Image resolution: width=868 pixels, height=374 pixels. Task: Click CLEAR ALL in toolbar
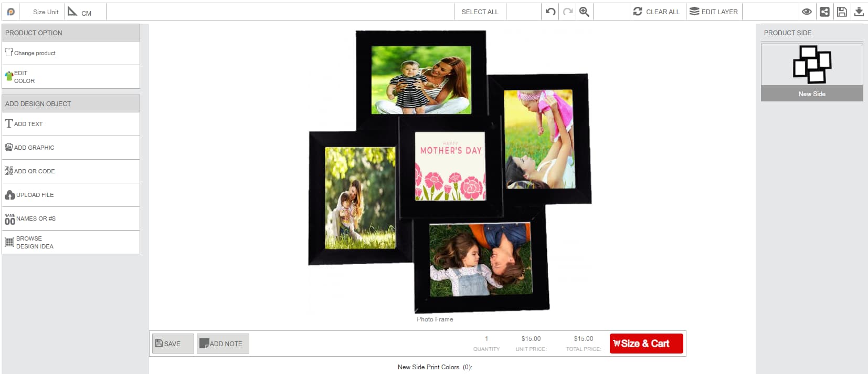[657, 12]
